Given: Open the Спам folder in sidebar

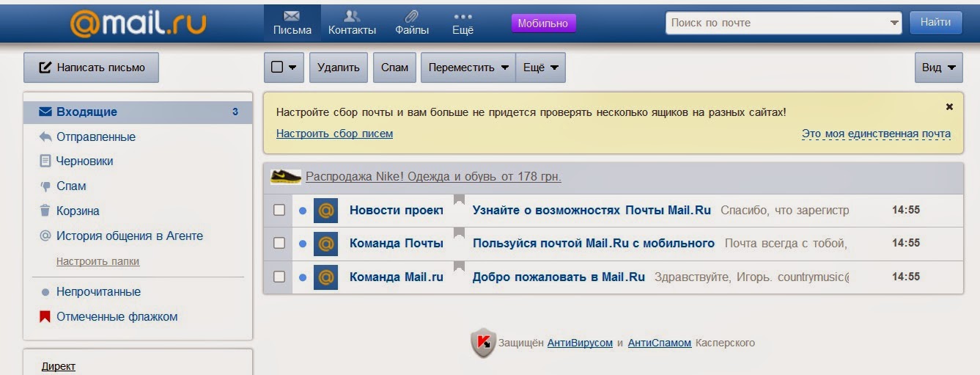Looking at the screenshot, I should tap(71, 186).
